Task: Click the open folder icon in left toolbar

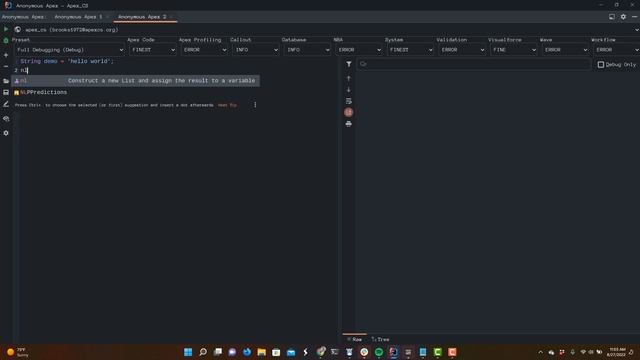Action: (x=6, y=81)
